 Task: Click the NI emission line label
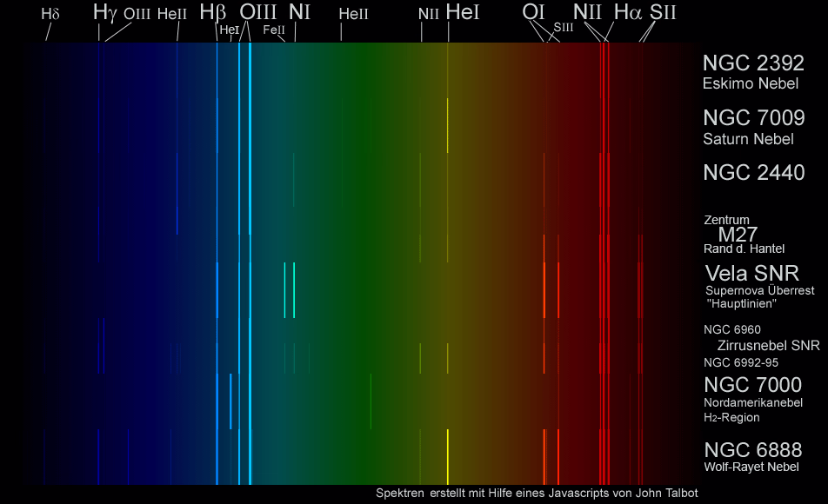tap(299, 12)
